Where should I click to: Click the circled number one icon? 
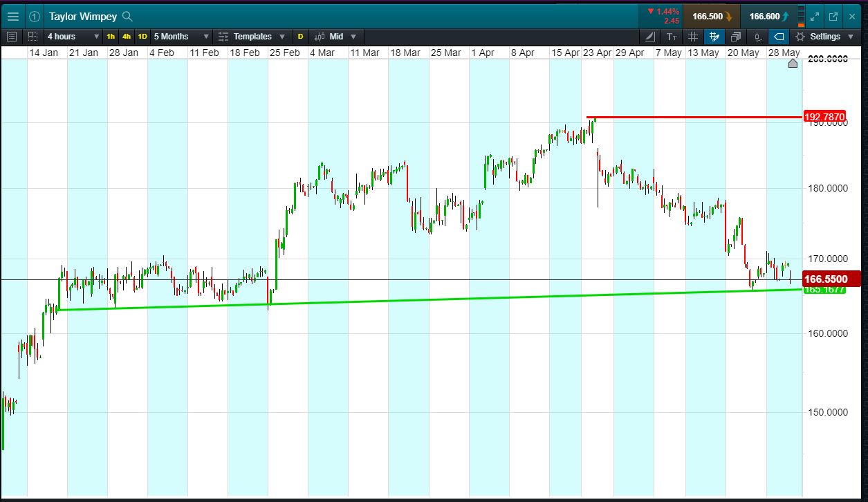35,17
